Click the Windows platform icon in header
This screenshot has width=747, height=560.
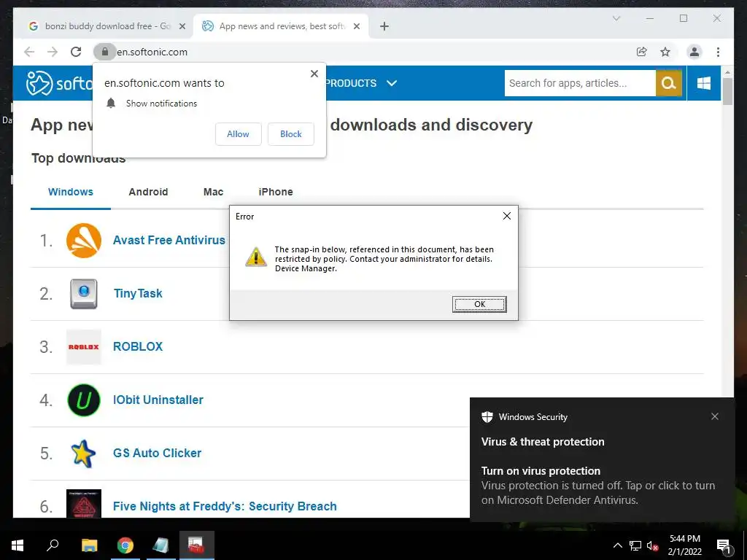point(704,83)
